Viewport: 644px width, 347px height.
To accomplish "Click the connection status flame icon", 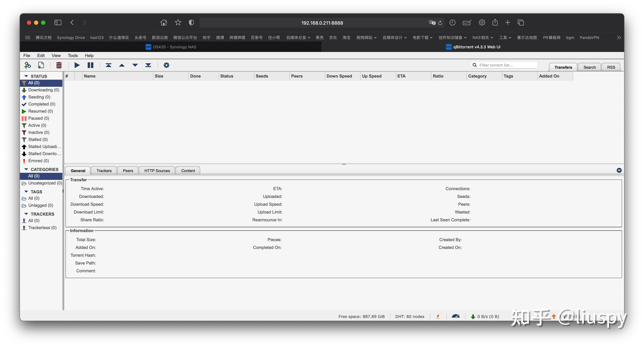I will pyautogui.click(x=438, y=316).
